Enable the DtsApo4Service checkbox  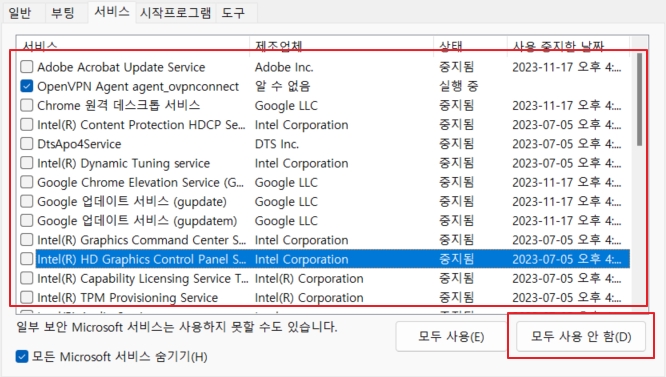pyautogui.click(x=27, y=144)
